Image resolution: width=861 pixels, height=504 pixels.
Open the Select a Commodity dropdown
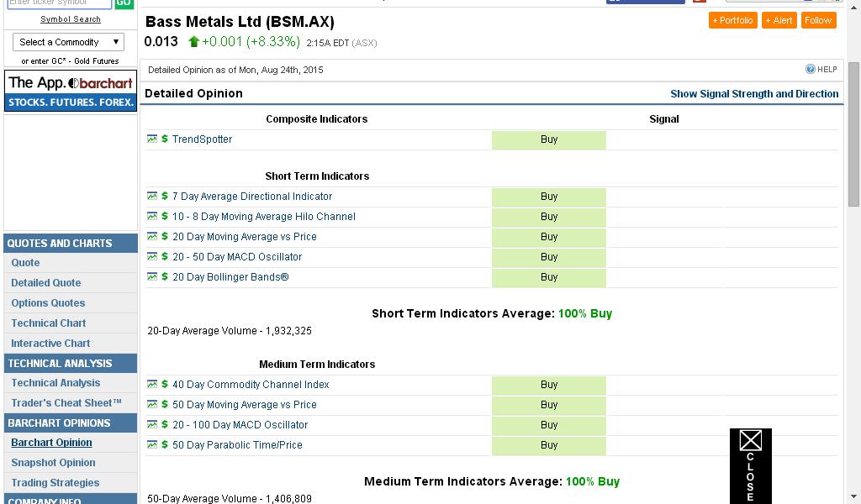point(69,42)
